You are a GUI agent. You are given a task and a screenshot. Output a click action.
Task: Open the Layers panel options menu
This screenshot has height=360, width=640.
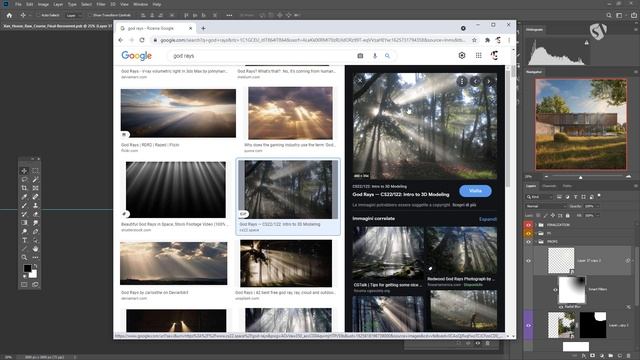(x=636, y=186)
